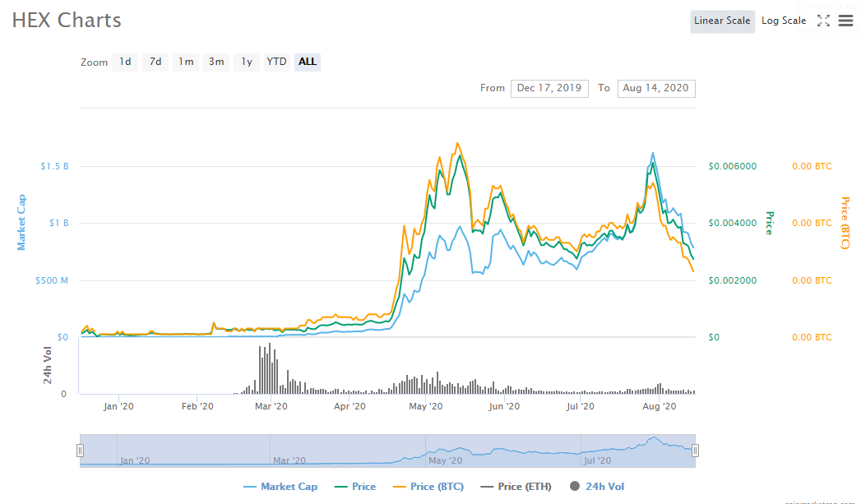Viewport: 861px width, 504px height.
Task: Toggle green Price series in legend
Action: tap(355, 487)
